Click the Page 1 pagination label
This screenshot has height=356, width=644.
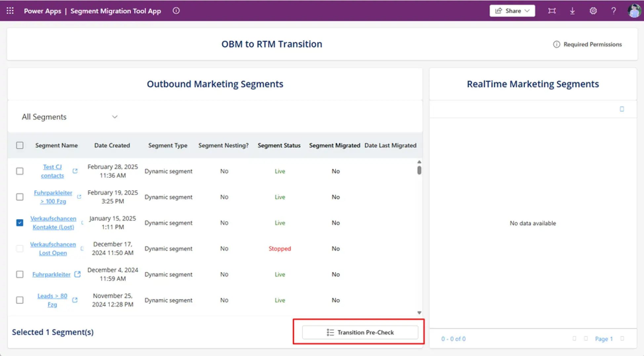click(604, 339)
